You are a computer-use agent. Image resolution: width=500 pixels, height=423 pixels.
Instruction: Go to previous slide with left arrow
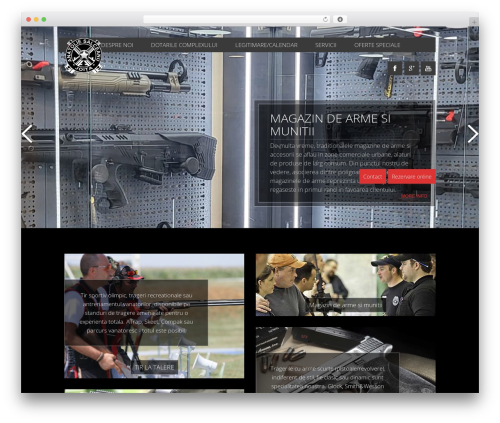point(27,134)
